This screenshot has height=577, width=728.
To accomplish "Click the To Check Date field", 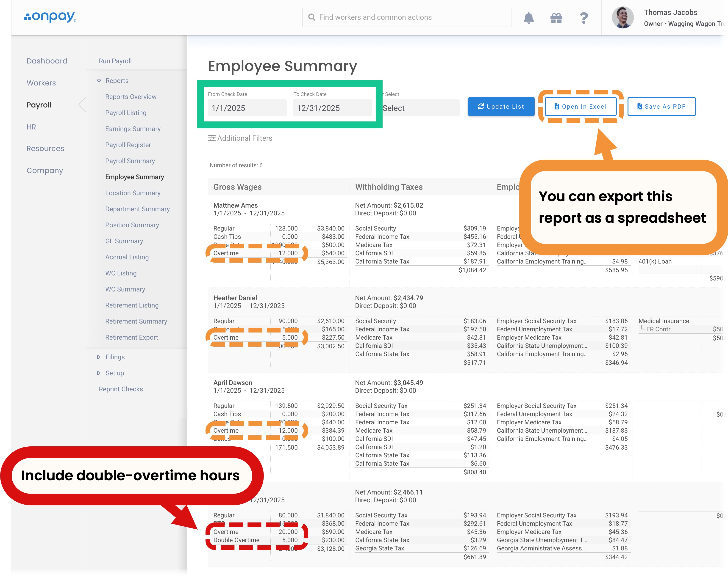I will click(332, 108).
